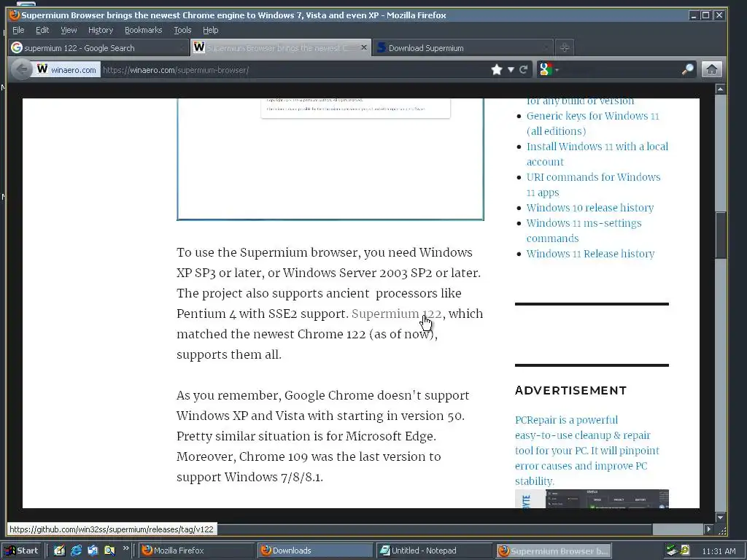Click the PCRepair ad screenshot thumbnail
The image size is (747, 560).
pyautogui.click(x=592, y=499)
